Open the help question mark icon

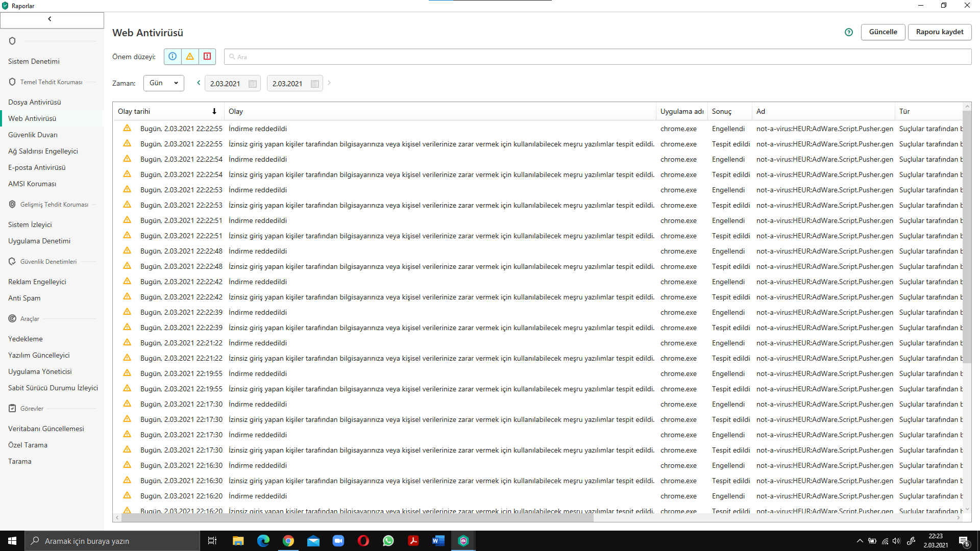849,32
